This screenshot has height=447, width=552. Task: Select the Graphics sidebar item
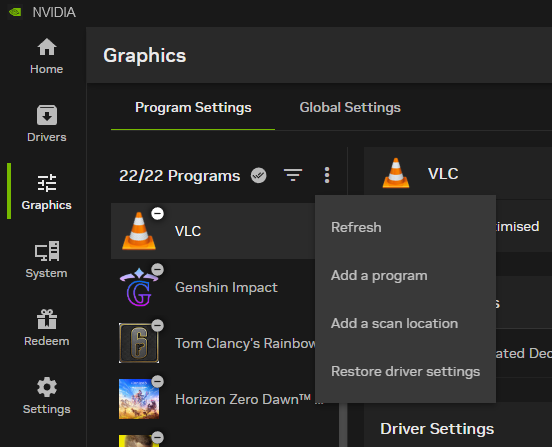46,192
